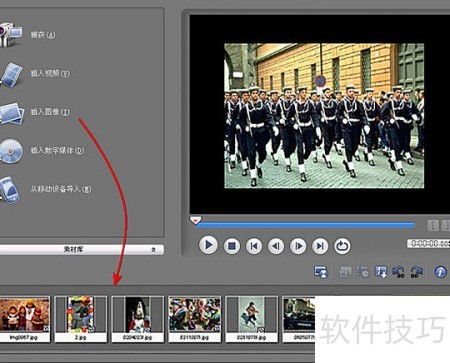The image size is (450, 363).
Task: Click the Insert Digital Media disc icon
Action: click(x=11, y=151)
